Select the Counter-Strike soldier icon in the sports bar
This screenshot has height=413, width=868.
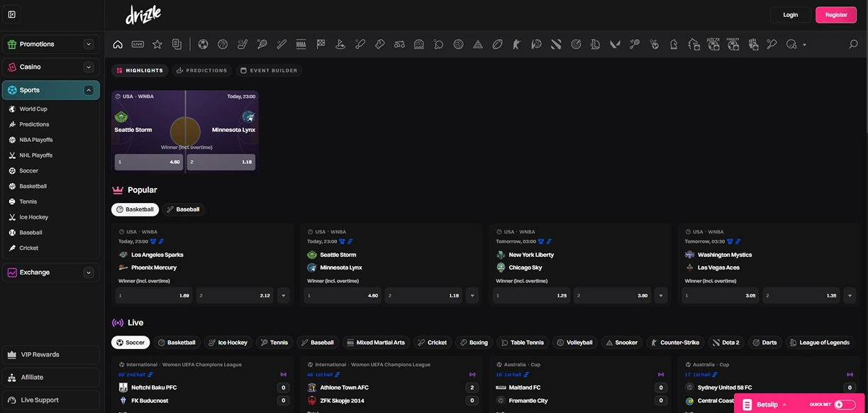click(x=516, y=44)
